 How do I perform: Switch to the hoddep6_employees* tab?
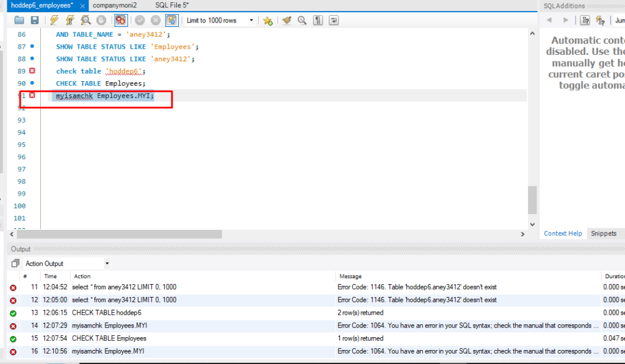click(42, 5)
